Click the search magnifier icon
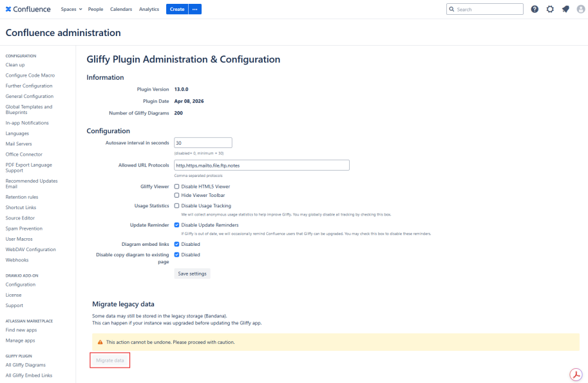This screenshot has height=383, width=588. [451, 9]
